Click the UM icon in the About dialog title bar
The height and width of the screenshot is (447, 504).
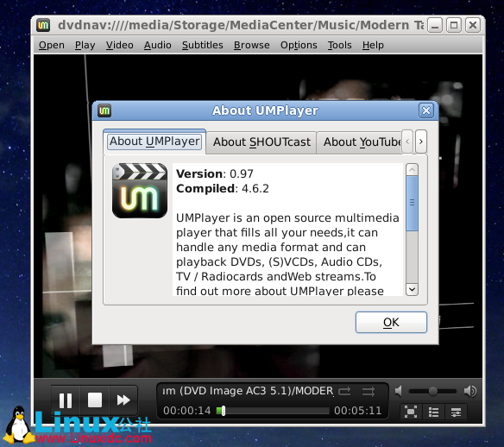pos(104,110)
